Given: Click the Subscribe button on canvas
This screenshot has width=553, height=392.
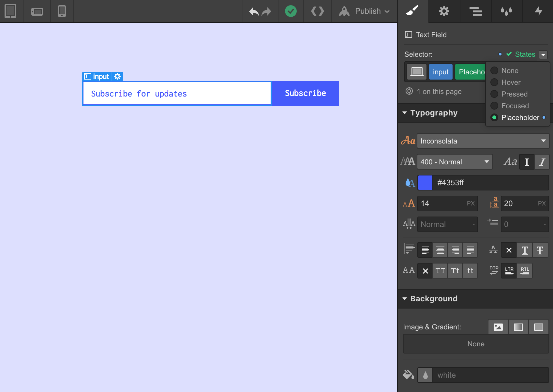Looking at the screenshot, I should [305, 93].
